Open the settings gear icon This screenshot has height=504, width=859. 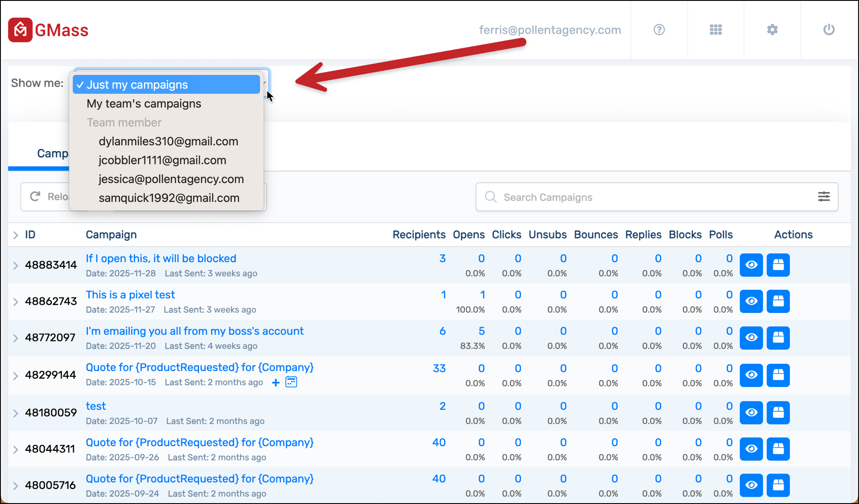coord(772,30)
